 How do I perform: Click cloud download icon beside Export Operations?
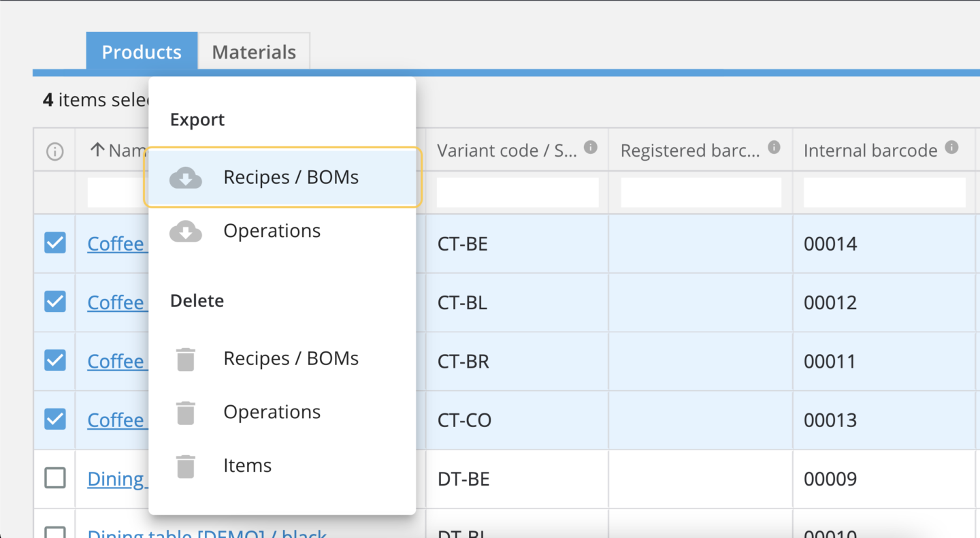(x=185, y=232)
